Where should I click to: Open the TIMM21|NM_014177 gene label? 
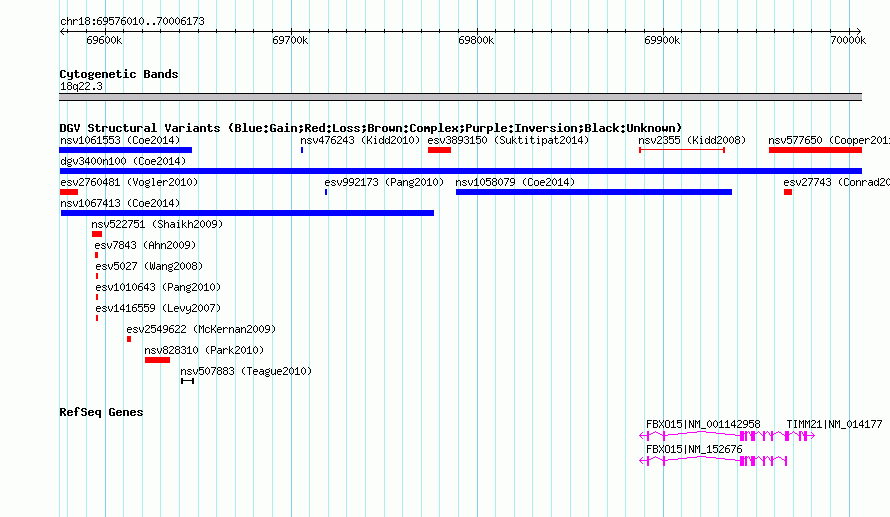(834, 424)
